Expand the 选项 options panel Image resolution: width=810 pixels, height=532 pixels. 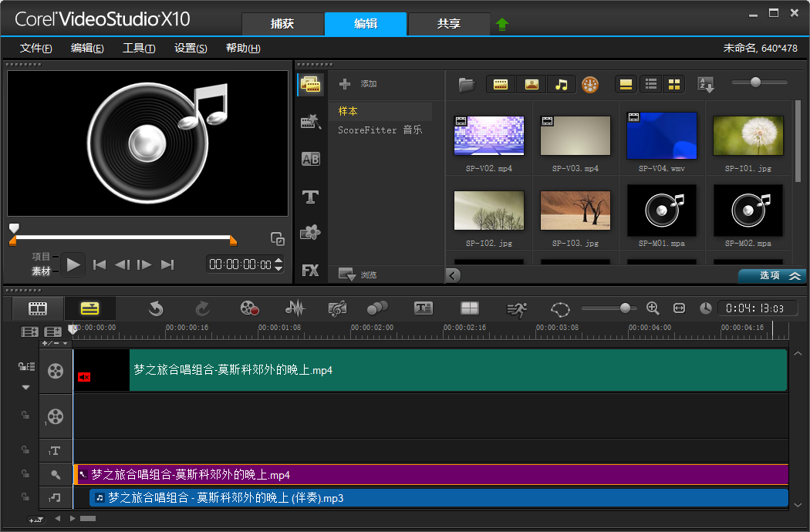[772, 275]
